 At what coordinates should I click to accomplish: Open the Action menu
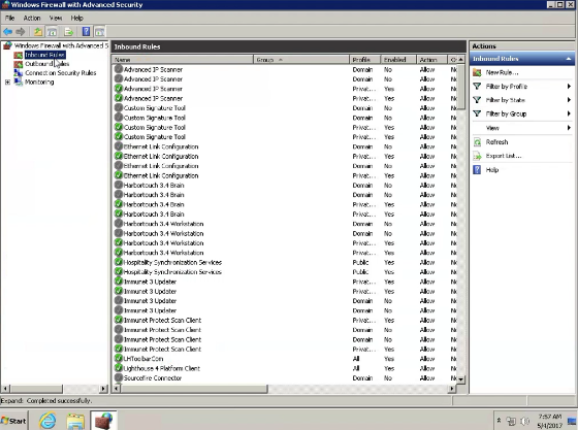click(32, 18)
